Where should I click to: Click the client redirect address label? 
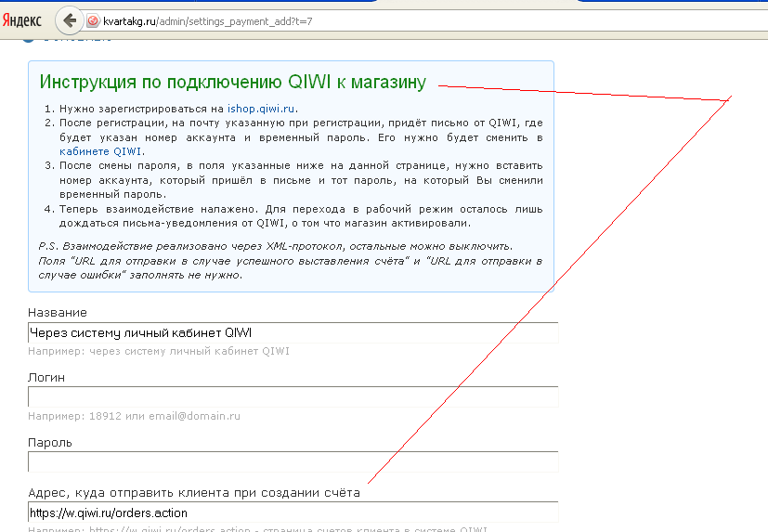coord(194,492)
